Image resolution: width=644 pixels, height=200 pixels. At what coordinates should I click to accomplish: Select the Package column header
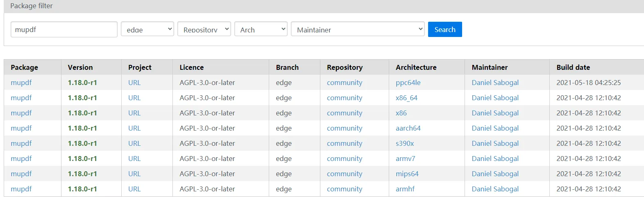24,67
